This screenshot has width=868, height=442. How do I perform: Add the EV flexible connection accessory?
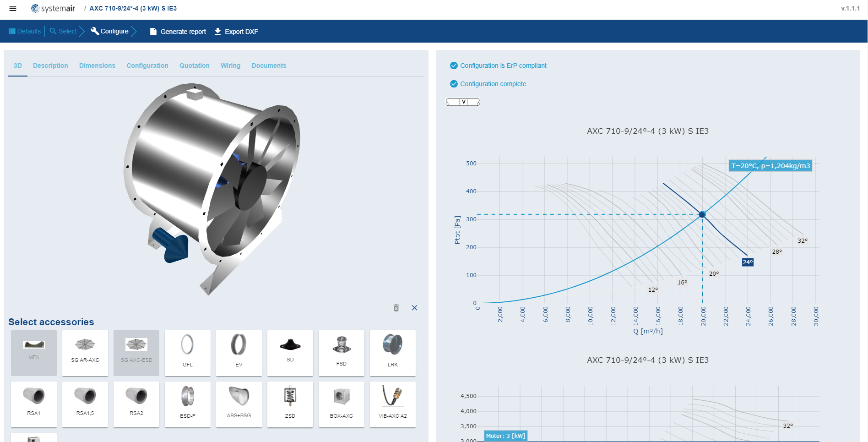pyautogui.click(x=239, y=353)
